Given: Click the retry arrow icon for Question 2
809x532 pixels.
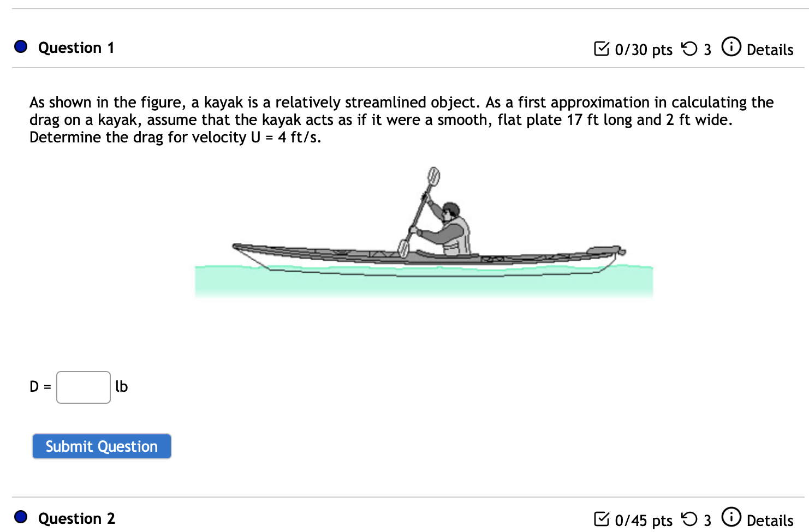Looking at the screenshot, I should (690, 519).
